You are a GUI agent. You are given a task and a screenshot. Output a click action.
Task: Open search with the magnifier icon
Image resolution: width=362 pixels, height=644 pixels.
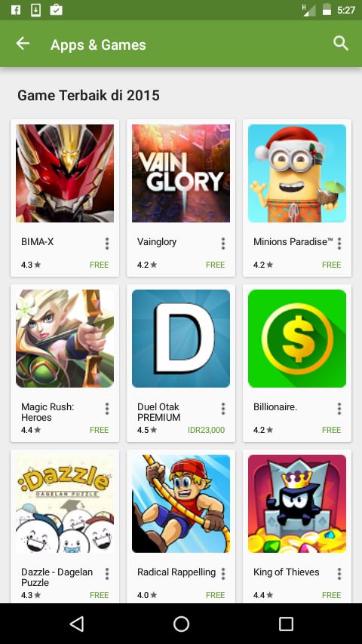point(341,44)
